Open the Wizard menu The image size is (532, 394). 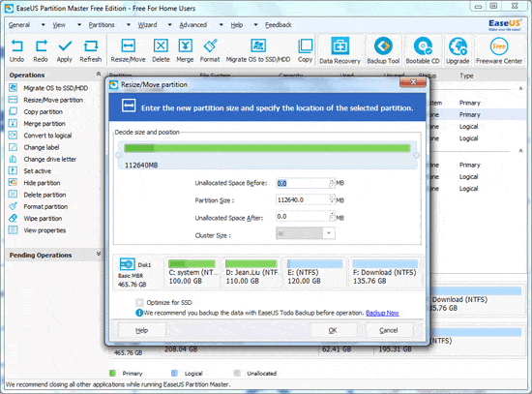pyautogui.click(x=147, y=25)
